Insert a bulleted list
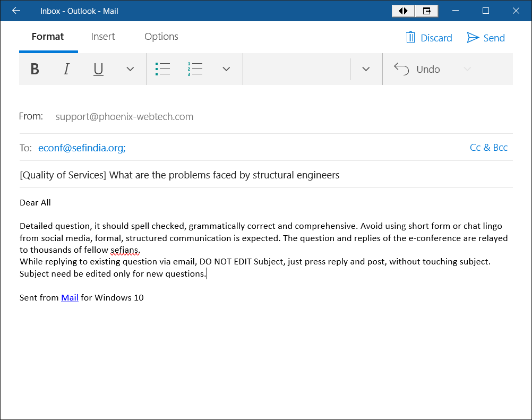Viewport: 532px width, 420px height. (x=162, y=69)
